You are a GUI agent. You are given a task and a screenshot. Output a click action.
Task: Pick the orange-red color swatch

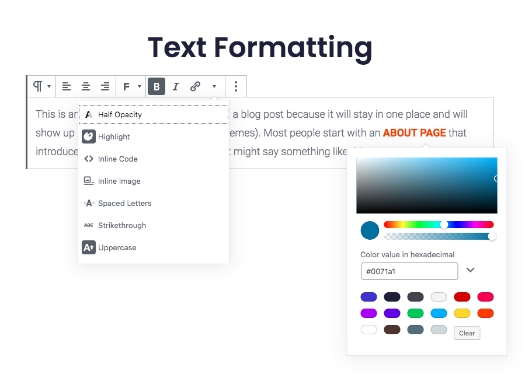(485, 313)
